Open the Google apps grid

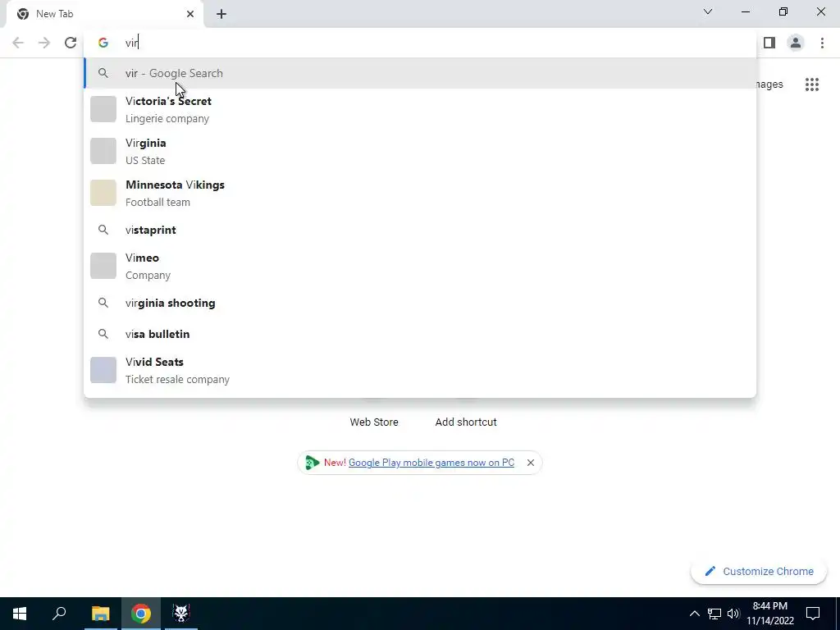(811, 84)
